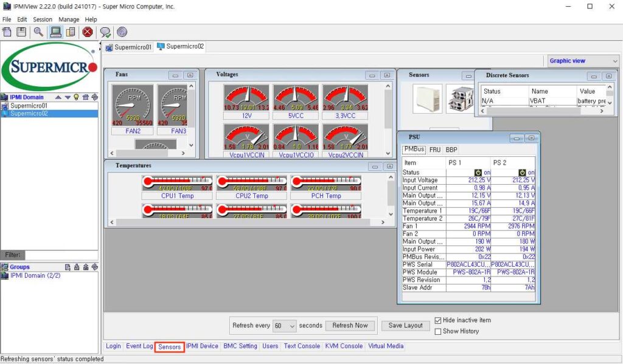
Task: Select the BBP tab in PSU panel
Action: coord(451,149)
